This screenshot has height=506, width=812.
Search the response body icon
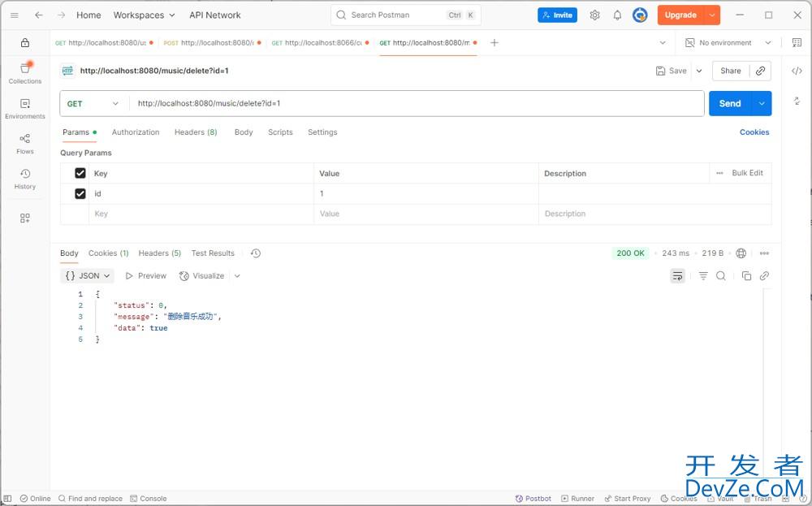[x=721, y=276]
